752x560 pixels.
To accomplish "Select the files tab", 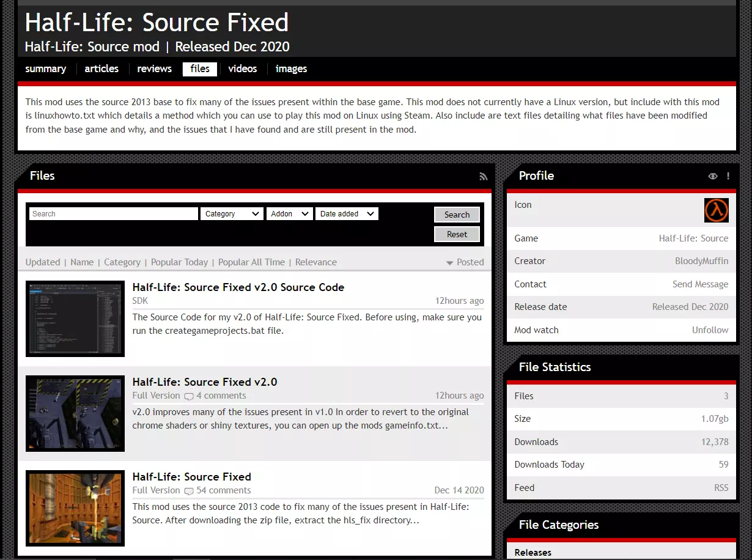I will point(200,68).
